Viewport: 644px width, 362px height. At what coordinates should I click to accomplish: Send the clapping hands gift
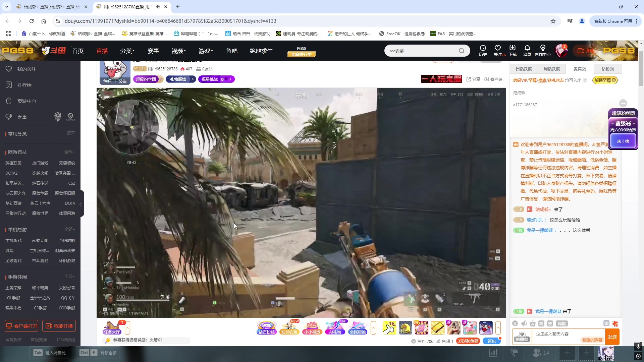pos(389,327)
